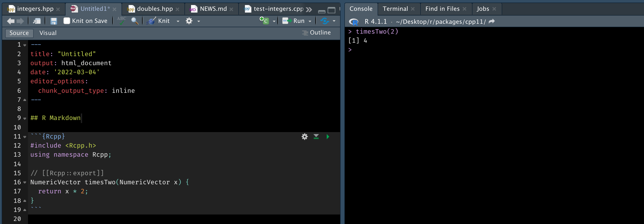Open Find and Replace
The image size is (644, 224).
coord(135,21)
